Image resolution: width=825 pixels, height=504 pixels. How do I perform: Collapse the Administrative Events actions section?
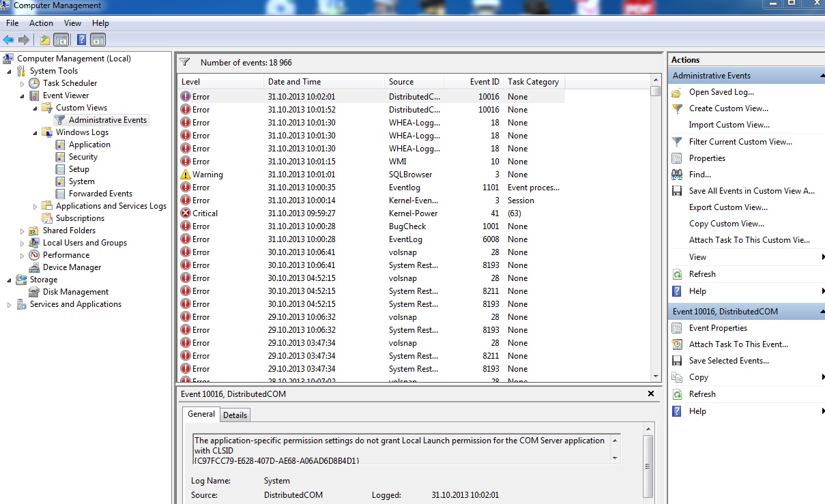(821, 76)
